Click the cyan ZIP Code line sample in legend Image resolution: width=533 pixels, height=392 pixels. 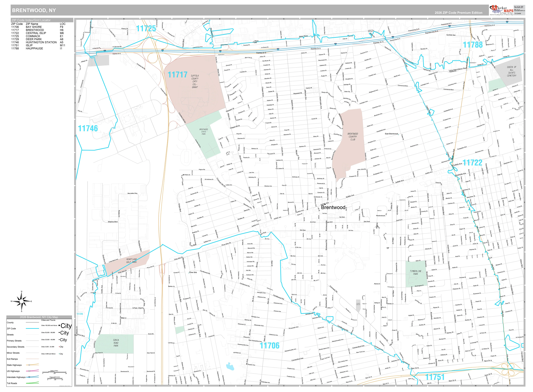tap(32, 329)
